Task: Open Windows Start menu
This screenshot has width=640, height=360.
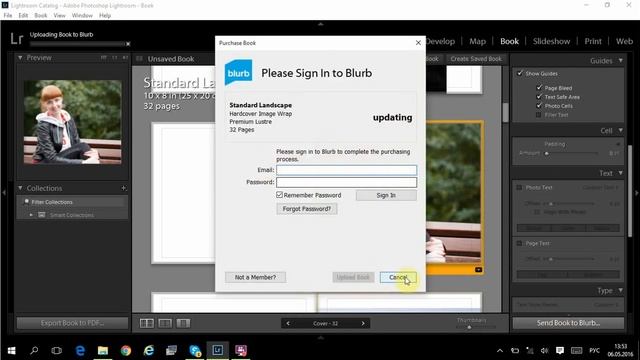Action: click(11, 350)
